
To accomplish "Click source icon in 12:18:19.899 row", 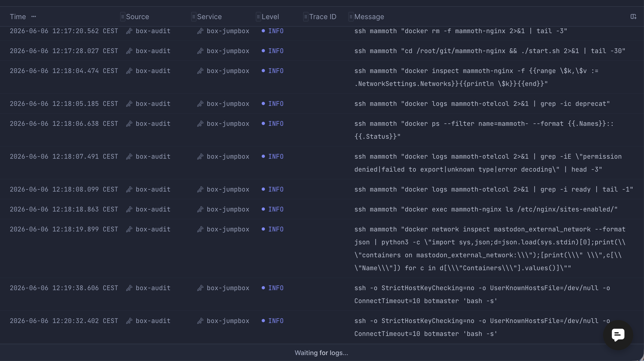I will click(x=129, y=229).
